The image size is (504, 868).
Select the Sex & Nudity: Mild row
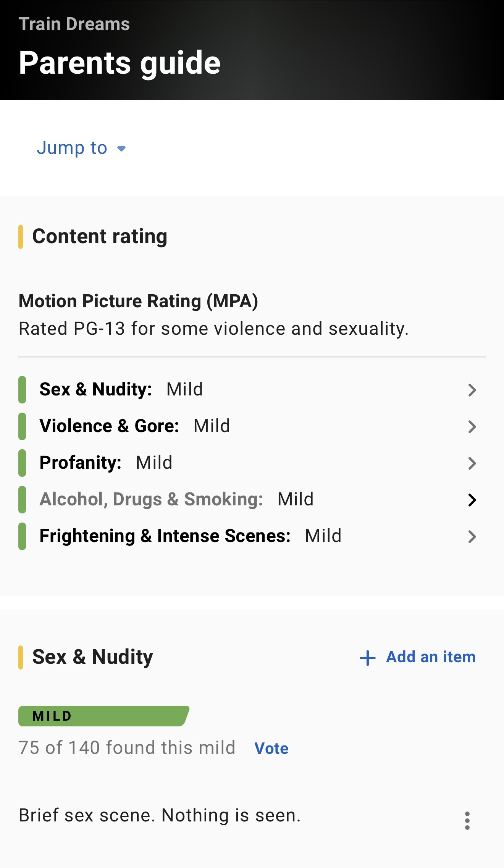pyautogui.click(x=121, y=390)
